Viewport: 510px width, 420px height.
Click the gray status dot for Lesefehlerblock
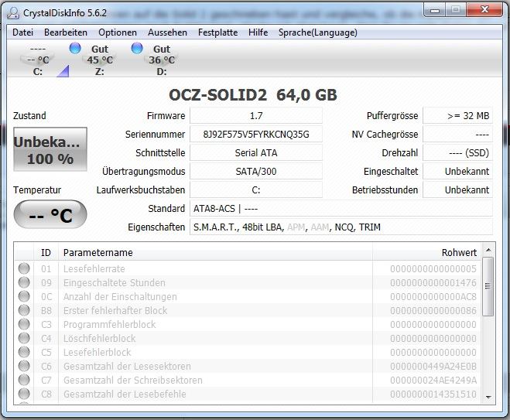tap(24, 352)
